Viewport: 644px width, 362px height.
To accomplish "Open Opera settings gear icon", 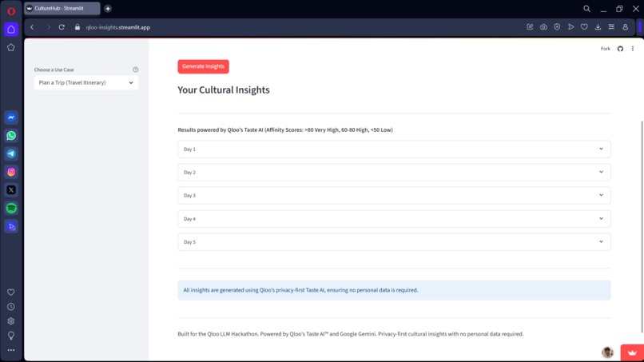I will click(11, 321).
